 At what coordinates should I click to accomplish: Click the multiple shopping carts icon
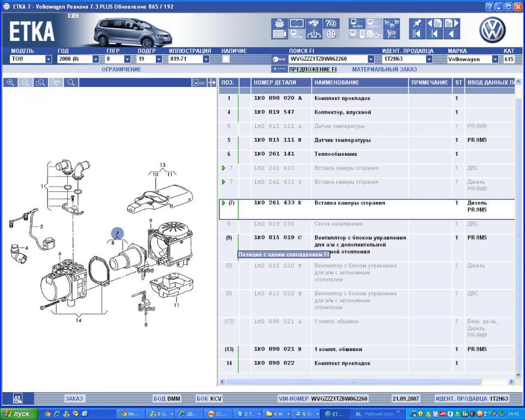coord(391,24)
